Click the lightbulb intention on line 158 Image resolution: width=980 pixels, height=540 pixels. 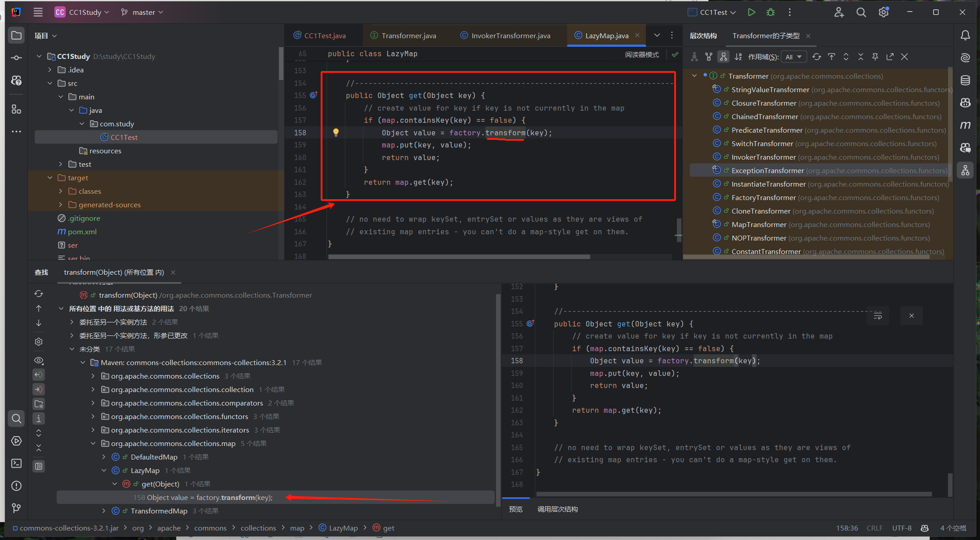click(336, 132)
